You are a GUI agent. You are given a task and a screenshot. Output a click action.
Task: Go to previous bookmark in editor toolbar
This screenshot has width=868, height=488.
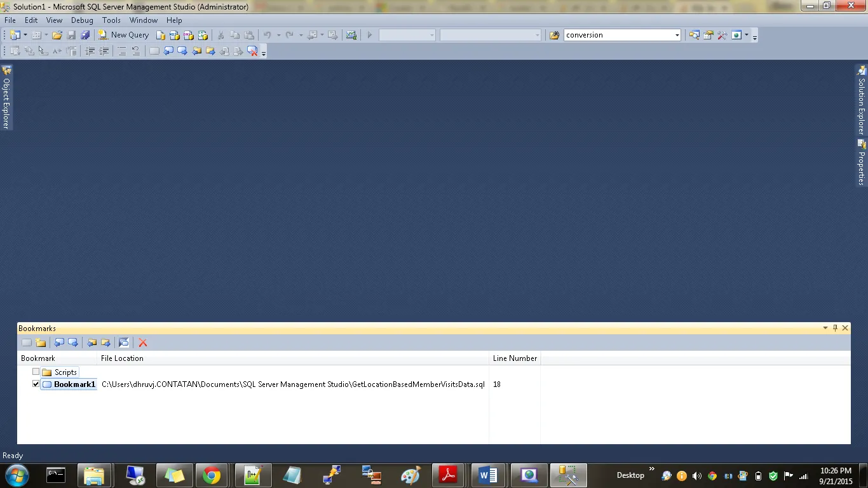pos(168,51)
